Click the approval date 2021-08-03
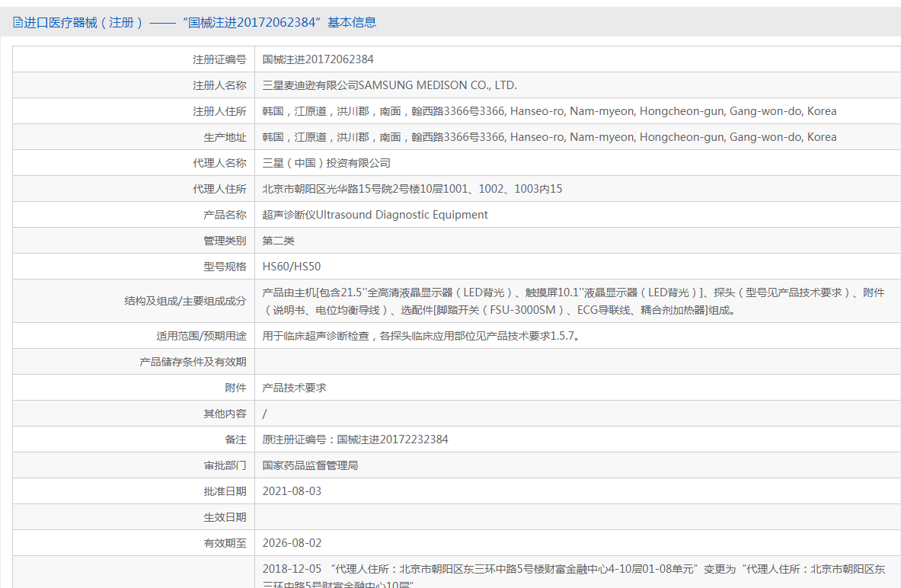Viewport: 901px width, 588px height. coord(292,491)
